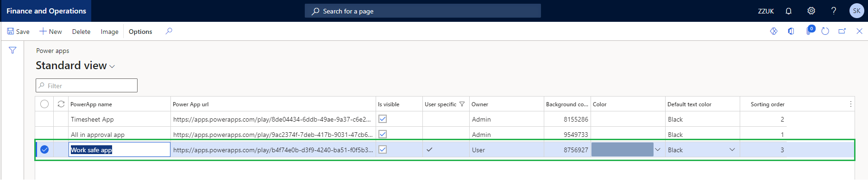868x181 pixels.
Task: Click the All in approval app url
Action: [x=273, y=135]
